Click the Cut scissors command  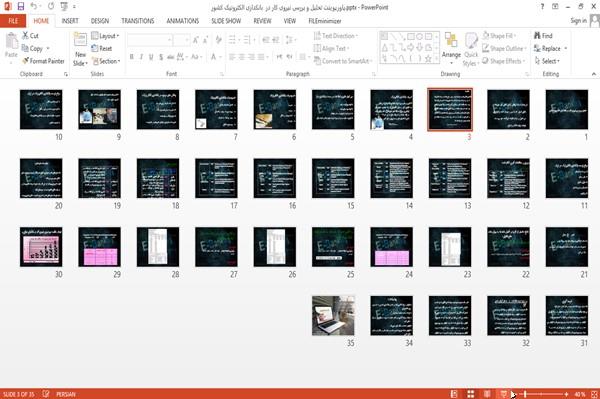(x=30, y=36)
